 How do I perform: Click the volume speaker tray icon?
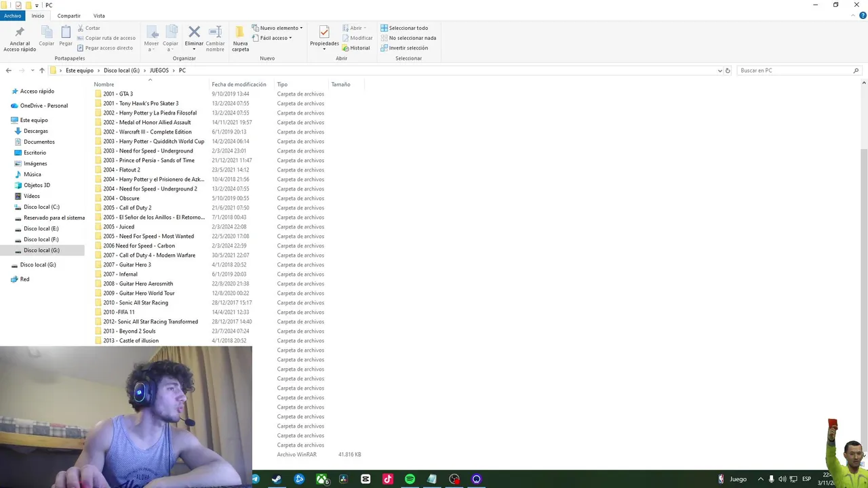click(x=782, y=479)
